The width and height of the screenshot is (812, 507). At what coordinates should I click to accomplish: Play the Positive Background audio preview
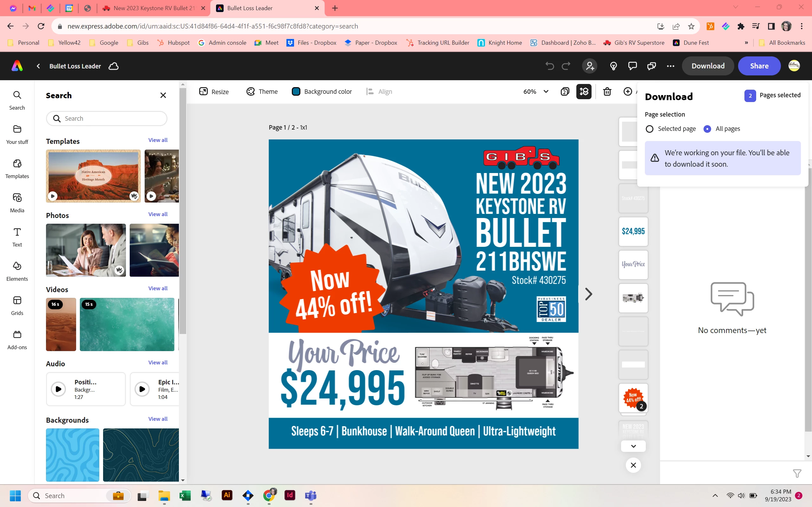point(58,389)
